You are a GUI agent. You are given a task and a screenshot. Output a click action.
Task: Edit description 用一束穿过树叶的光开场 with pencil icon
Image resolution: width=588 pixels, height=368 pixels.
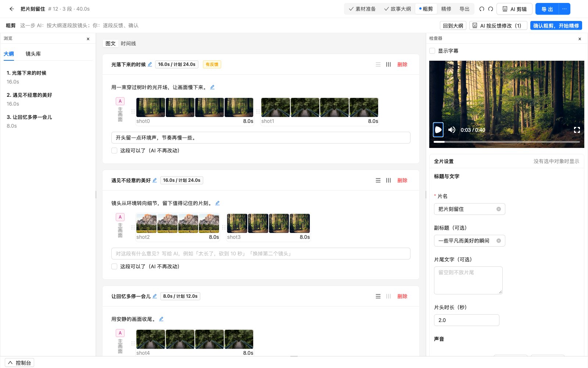tap(212, 87)
